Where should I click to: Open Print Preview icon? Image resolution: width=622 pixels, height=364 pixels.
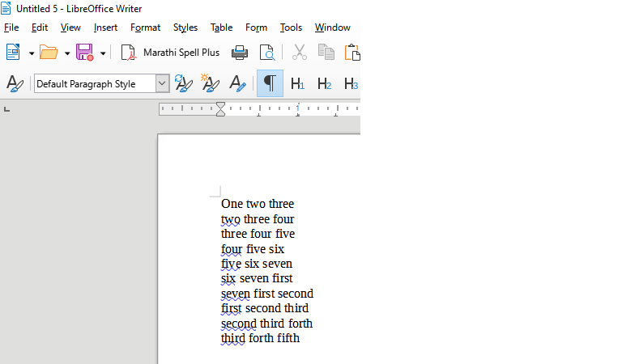coord(266,53)
